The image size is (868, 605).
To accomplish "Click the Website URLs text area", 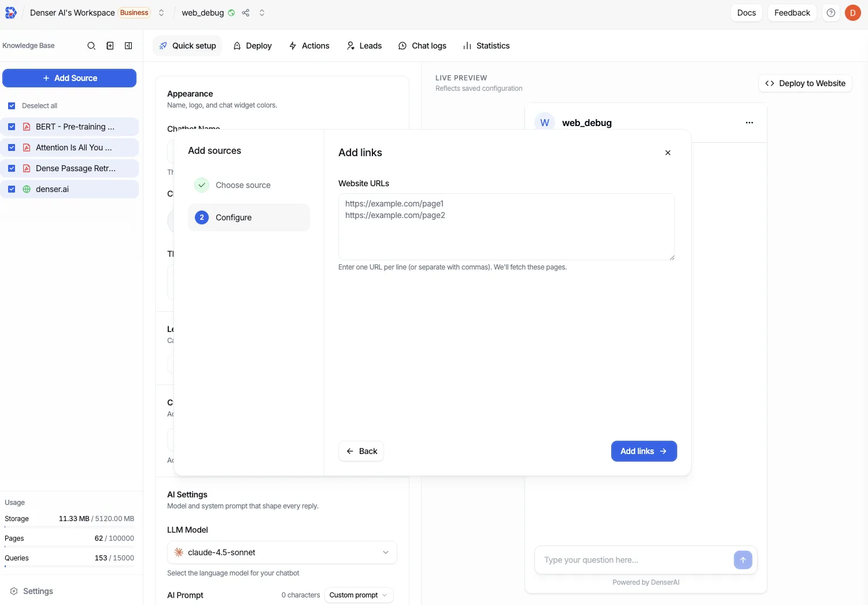I will tap(507, 227).
